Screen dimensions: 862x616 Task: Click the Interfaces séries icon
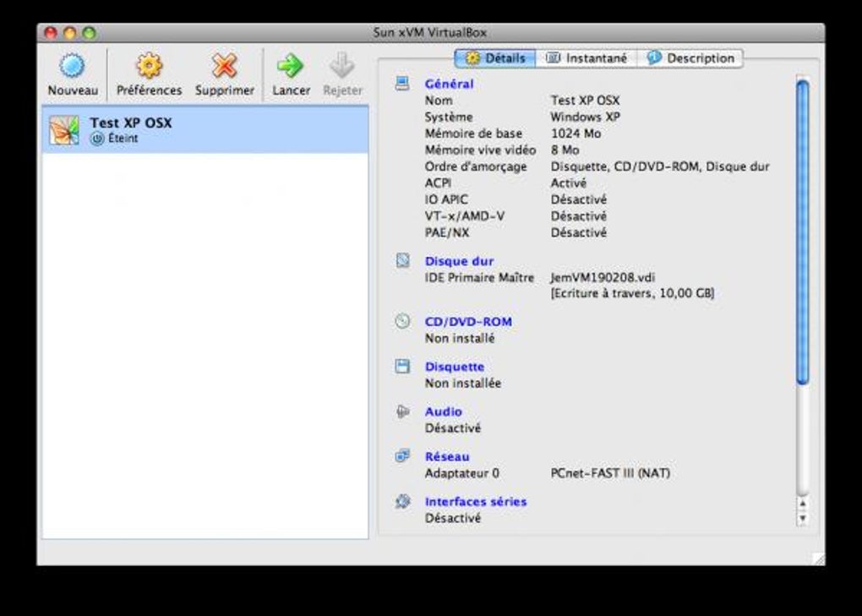(402, 500)
